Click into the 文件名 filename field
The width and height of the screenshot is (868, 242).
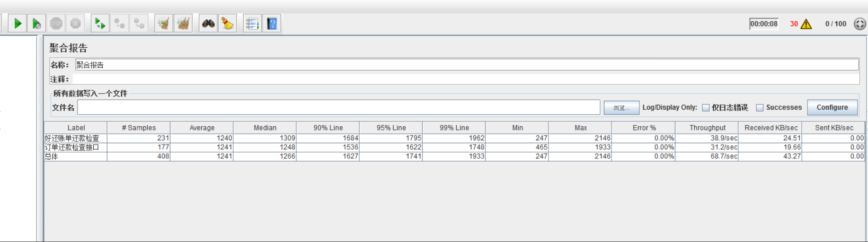339,107
